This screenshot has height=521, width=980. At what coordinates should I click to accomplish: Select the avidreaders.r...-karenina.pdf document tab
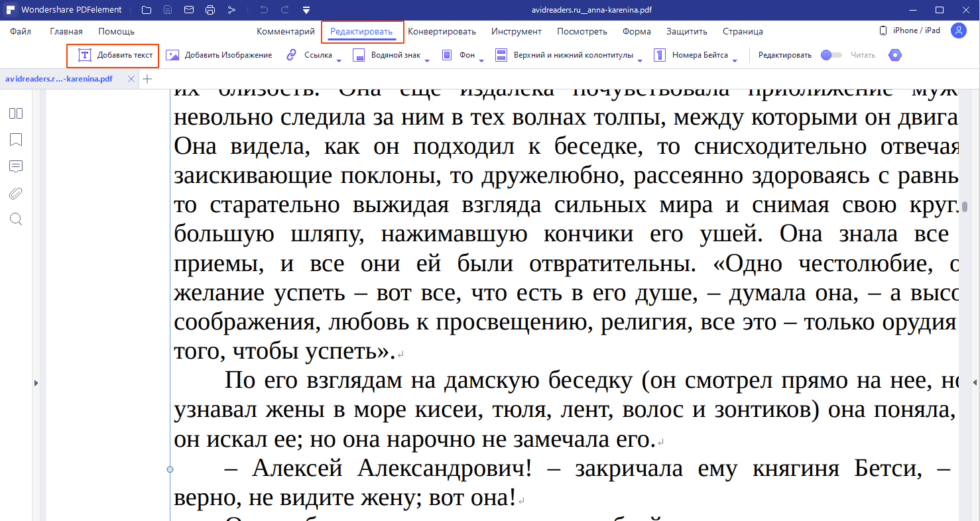click(x=59, y=78)
